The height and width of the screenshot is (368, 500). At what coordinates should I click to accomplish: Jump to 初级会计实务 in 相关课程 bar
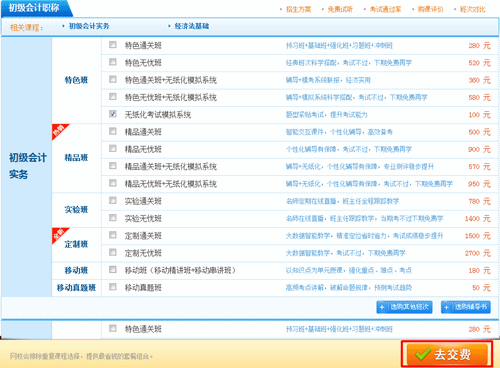pyautogui.click(x=89, y=26)
